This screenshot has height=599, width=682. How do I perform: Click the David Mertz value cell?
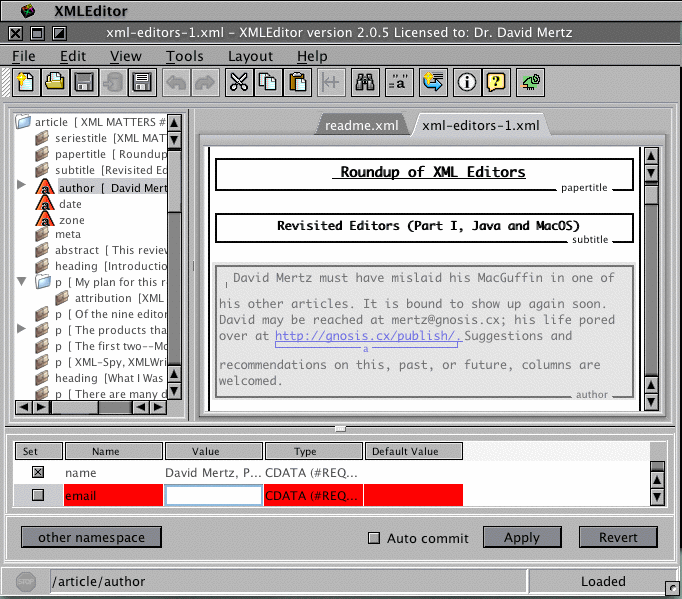213,472
